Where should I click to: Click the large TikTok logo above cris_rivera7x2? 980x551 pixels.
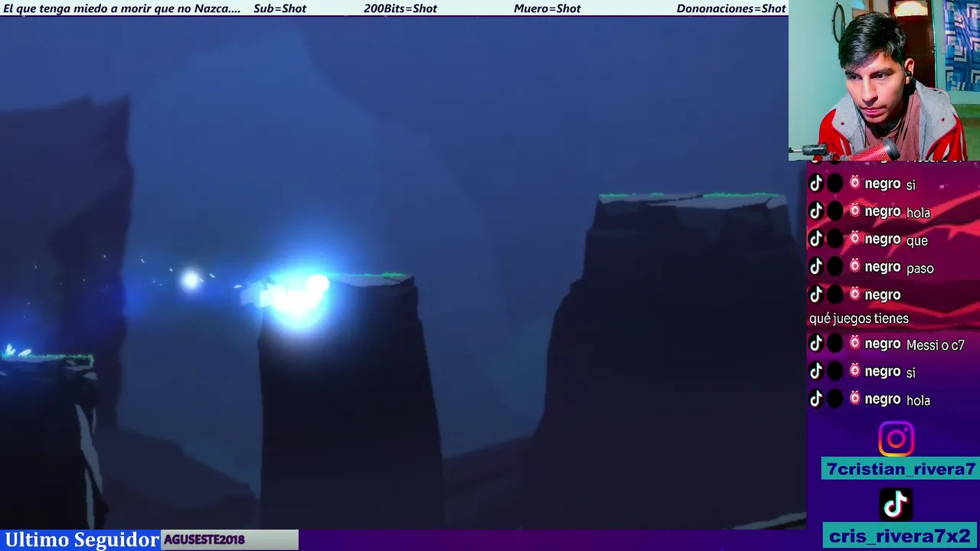point(896,504)
